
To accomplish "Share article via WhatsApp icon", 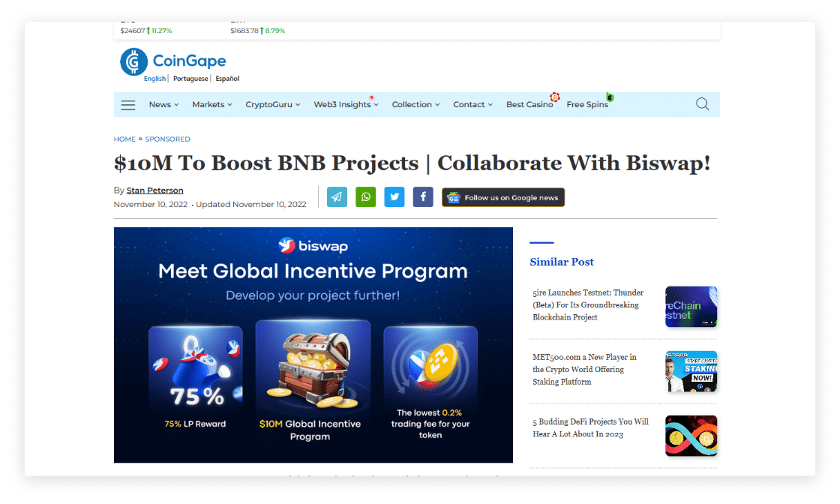I will coord(365,197).
